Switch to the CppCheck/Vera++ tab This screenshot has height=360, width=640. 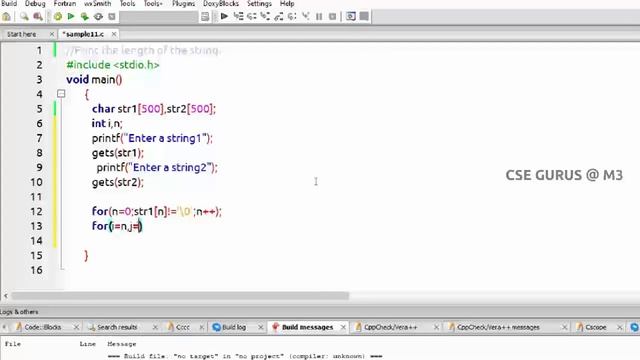coord(390,327)
